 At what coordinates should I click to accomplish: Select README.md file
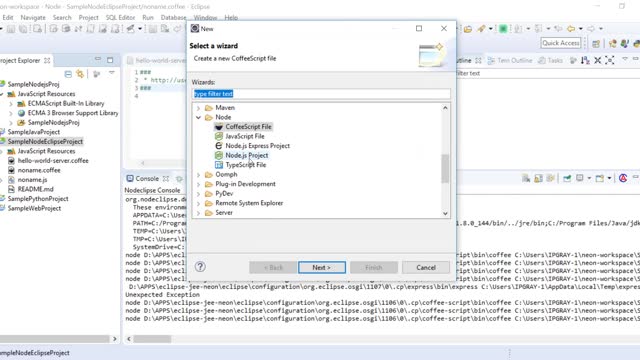[x=35, y=189]
